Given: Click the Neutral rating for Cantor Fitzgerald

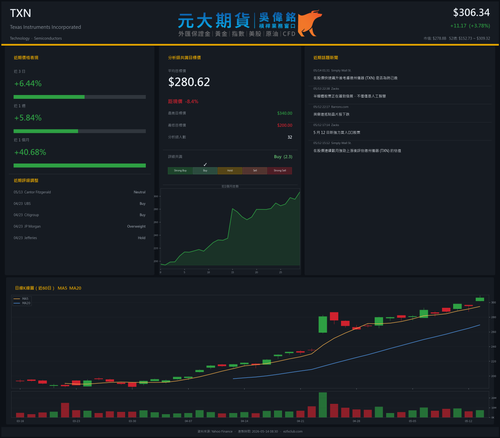Looking at the screenshot, I should click(140, 192).
